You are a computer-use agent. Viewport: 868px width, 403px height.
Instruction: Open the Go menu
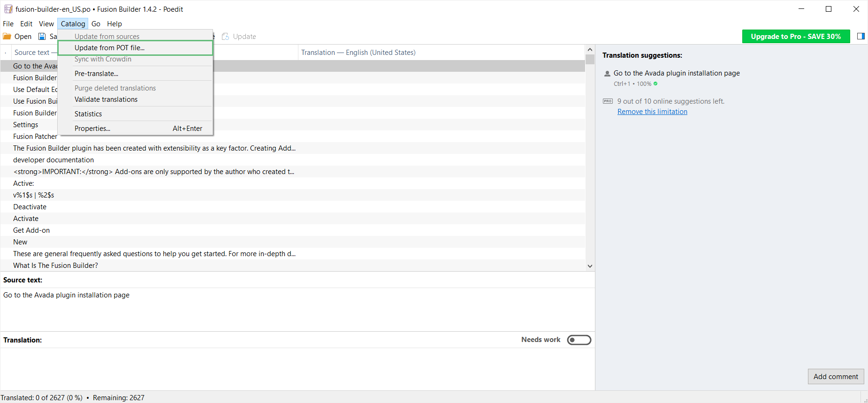click(96, 24)
